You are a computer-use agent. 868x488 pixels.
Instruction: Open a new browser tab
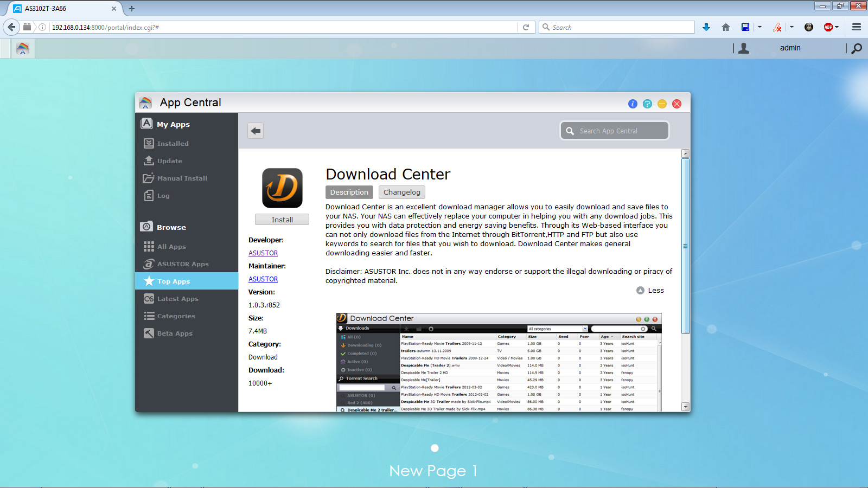[x=132, y=9]
